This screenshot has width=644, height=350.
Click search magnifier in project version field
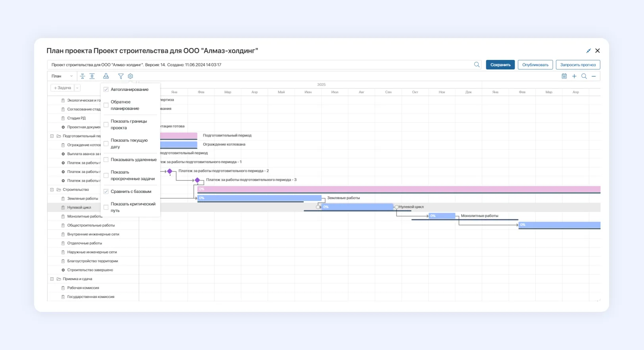point(477,65)
